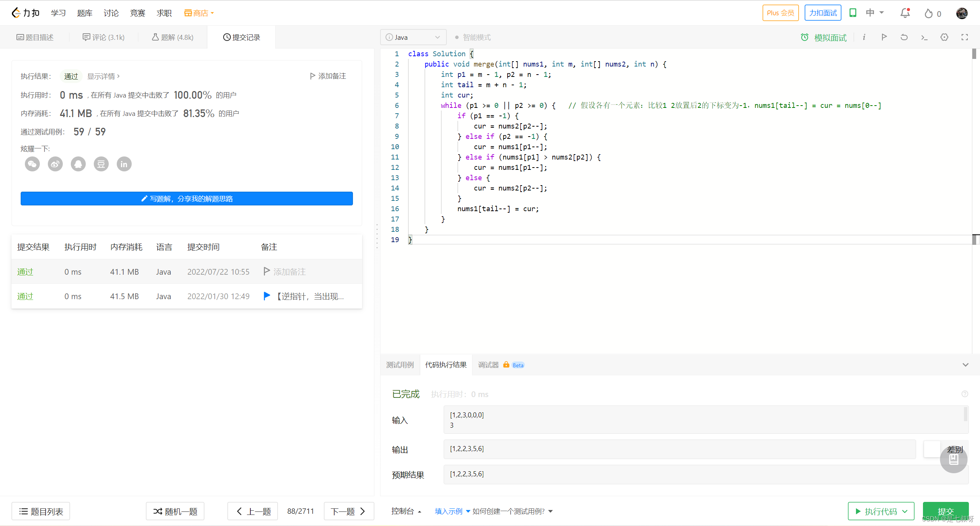Share result via WeChat icon
The width and height of the screenshot is (980, 526).
coord(32,164)
